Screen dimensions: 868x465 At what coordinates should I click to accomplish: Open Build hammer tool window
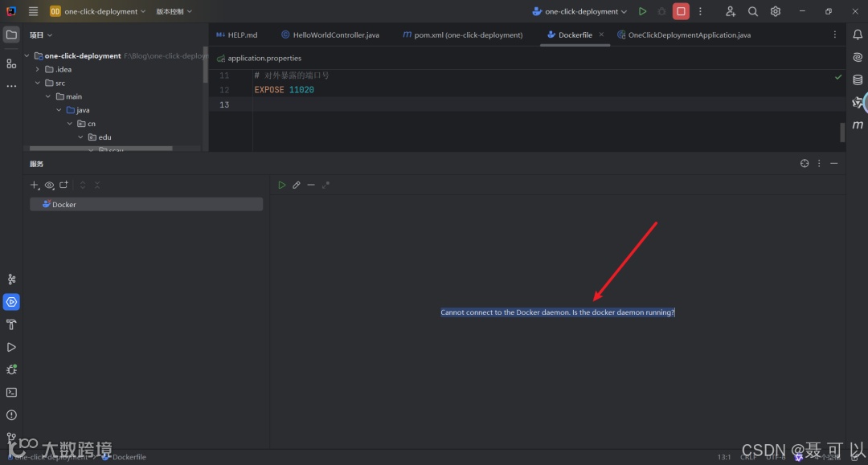tap(11, 324)
